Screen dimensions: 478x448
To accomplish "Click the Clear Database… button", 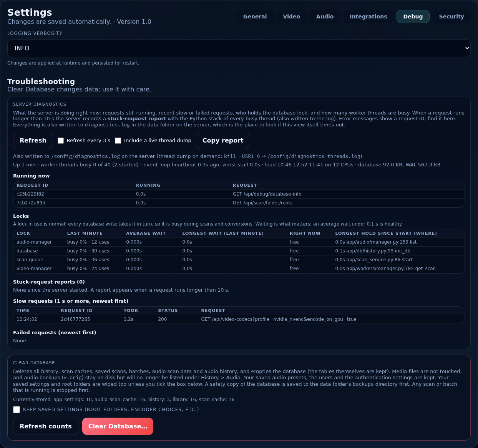I will pos(118,426).
